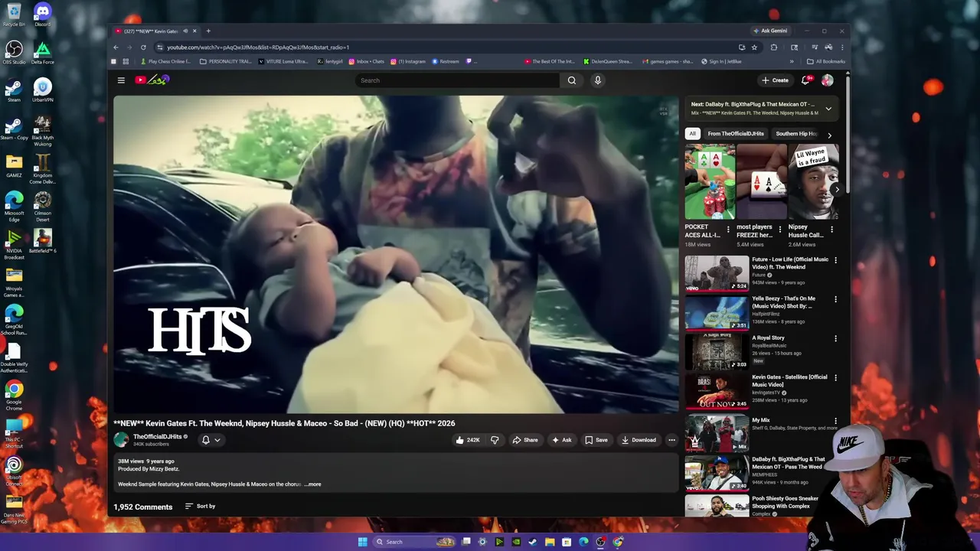Go back in Chrome toolbar
Image resolution: width=980 pixels, height=551 pixels.
pyautogui.click(x=116, y=47)
